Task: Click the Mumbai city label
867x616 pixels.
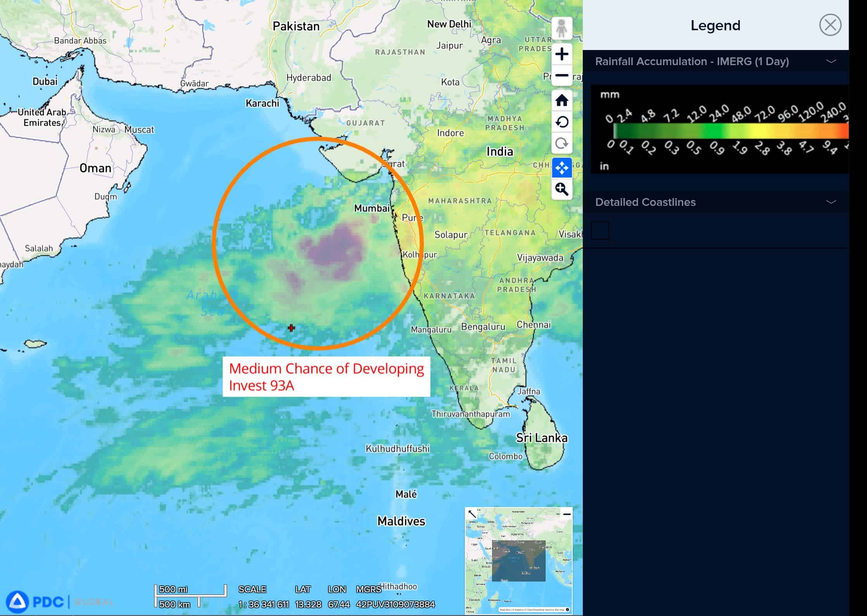Action: point(371,208)
